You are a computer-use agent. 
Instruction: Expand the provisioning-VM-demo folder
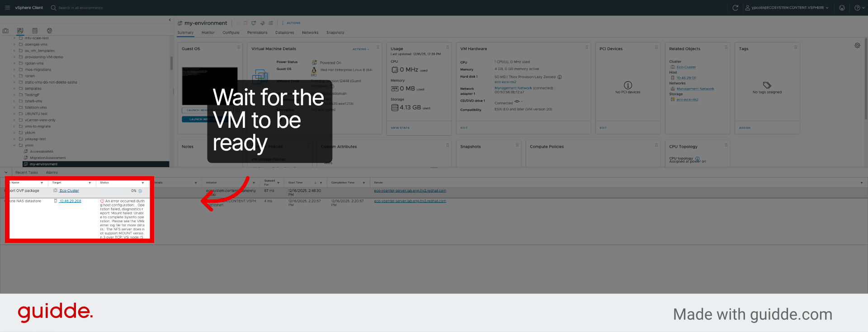pos(14,57)
